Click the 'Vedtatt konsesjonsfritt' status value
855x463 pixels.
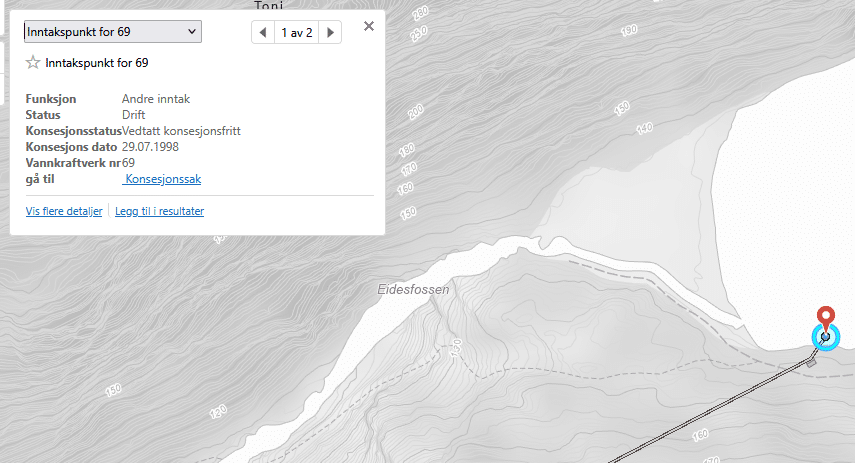pyautogui.click(x=181, y=131)
